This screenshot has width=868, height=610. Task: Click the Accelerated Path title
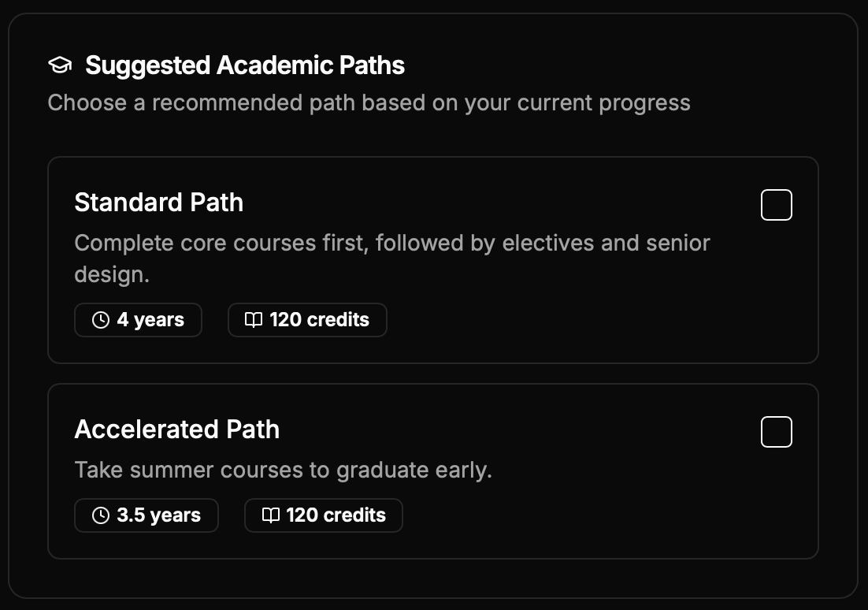(x=177, y=430)
